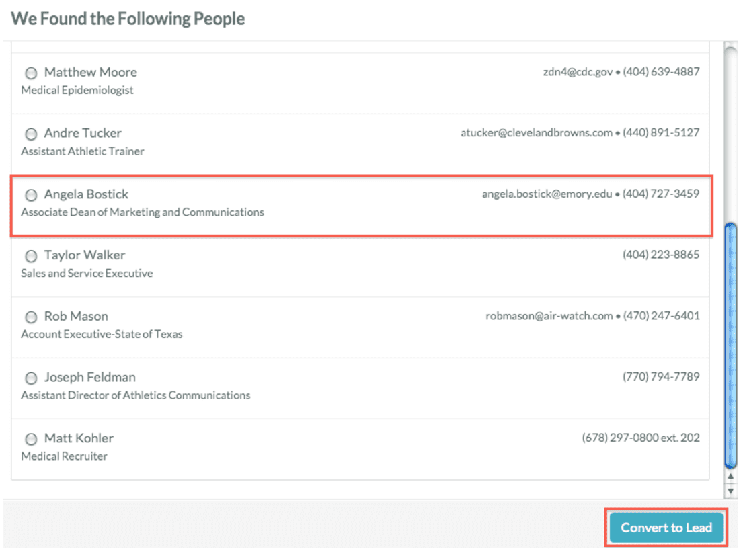The width and height of the screenshot is (745, 560).
Task: Click the Convert to Lead button
Action: click(x=666, y=528)
